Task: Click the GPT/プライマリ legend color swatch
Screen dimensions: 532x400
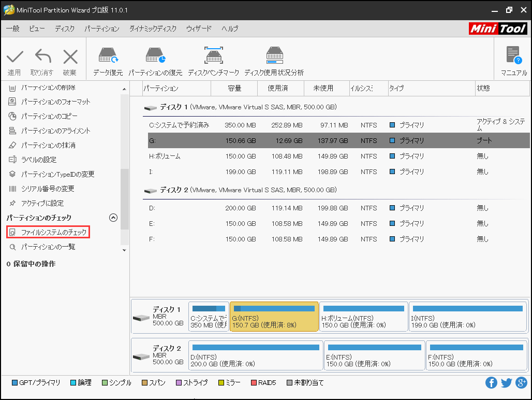Action: point(14,383)
